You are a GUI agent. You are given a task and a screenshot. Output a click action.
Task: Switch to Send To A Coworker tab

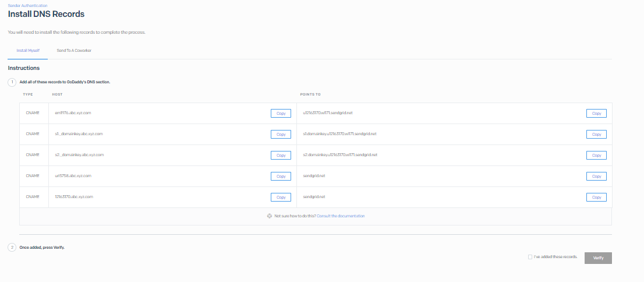coord(74,51)
